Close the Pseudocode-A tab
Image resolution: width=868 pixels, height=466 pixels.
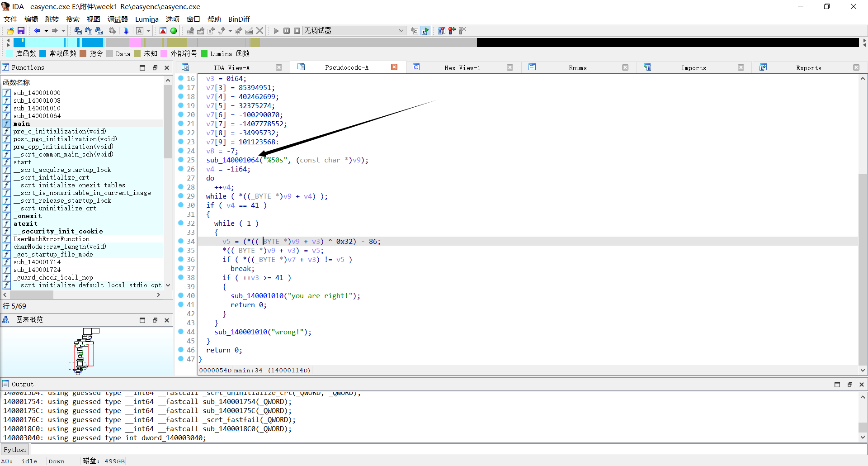394,67
